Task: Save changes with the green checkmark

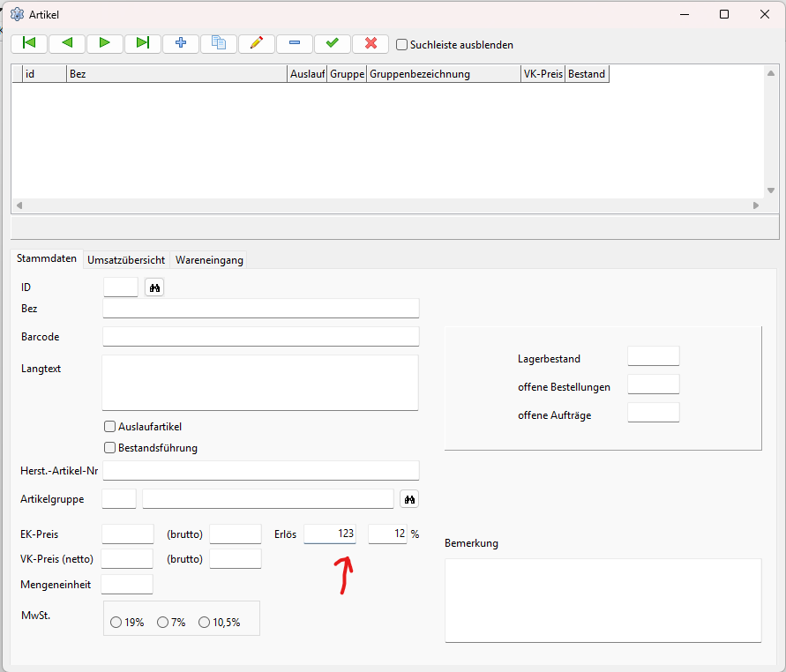Action: pos(333,43)
